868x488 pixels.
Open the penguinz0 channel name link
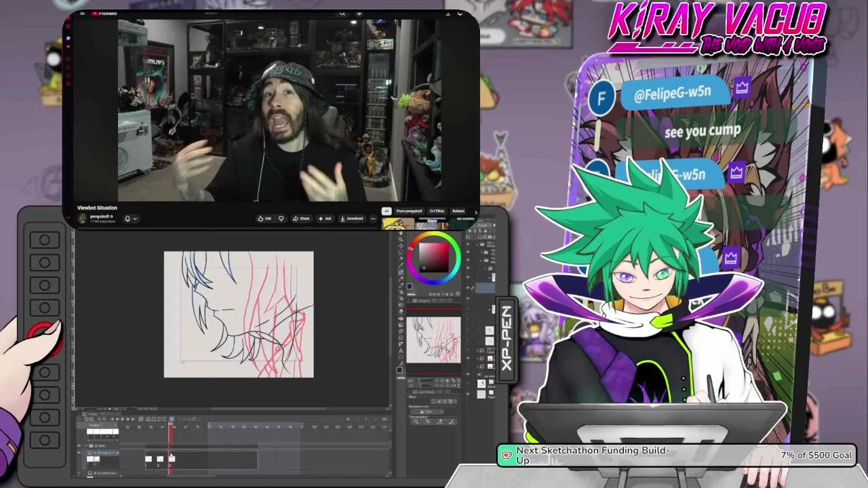(101, 216)
